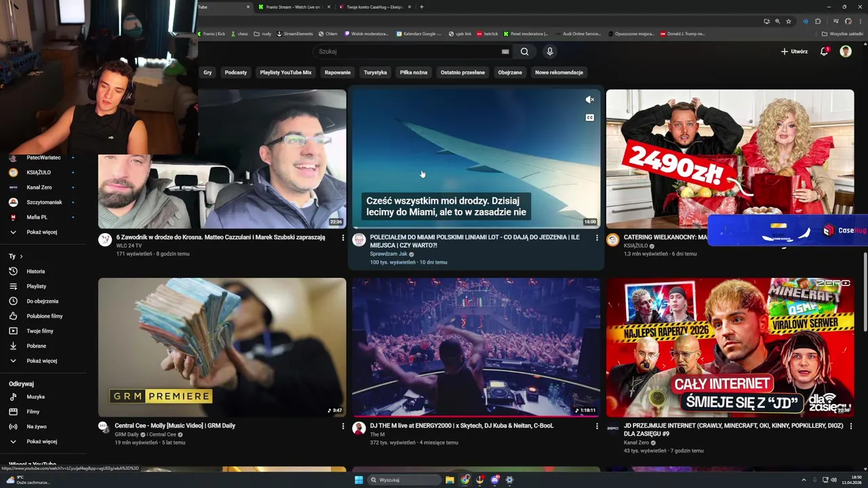Select the Rapowanie filter chip

tap(338, 73)
